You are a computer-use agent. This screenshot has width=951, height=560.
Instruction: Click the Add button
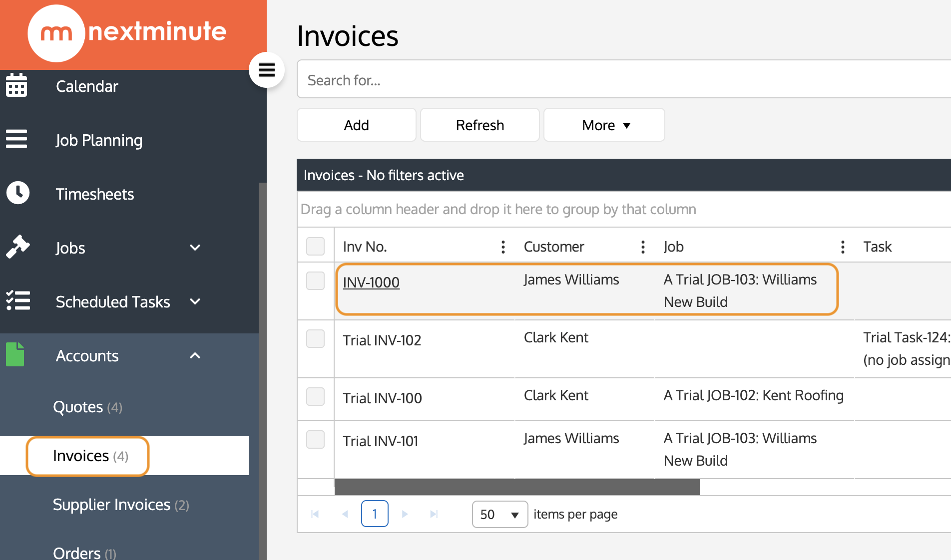tap(357, 125)
